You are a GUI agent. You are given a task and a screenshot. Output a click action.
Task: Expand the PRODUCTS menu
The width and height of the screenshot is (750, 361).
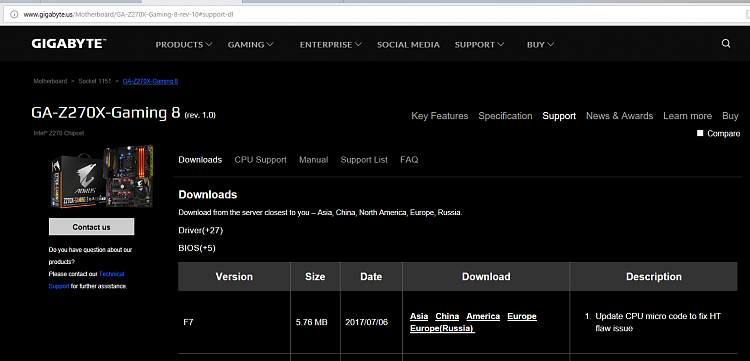pyautogui.click(x=184, y=44)
